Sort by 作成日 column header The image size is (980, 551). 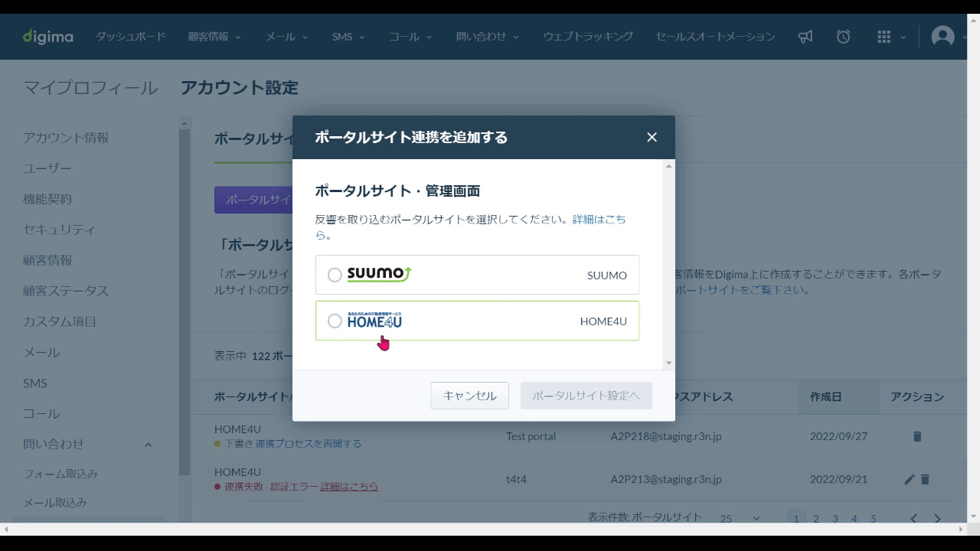tap(826, 396)
